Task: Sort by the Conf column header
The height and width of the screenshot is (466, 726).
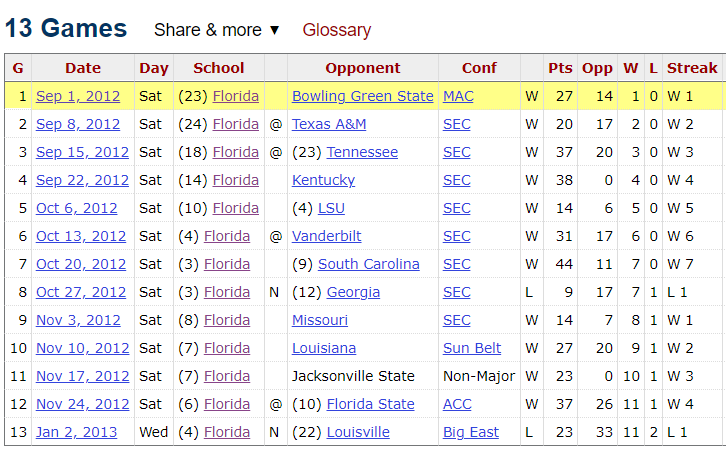Action: point(479,68)
